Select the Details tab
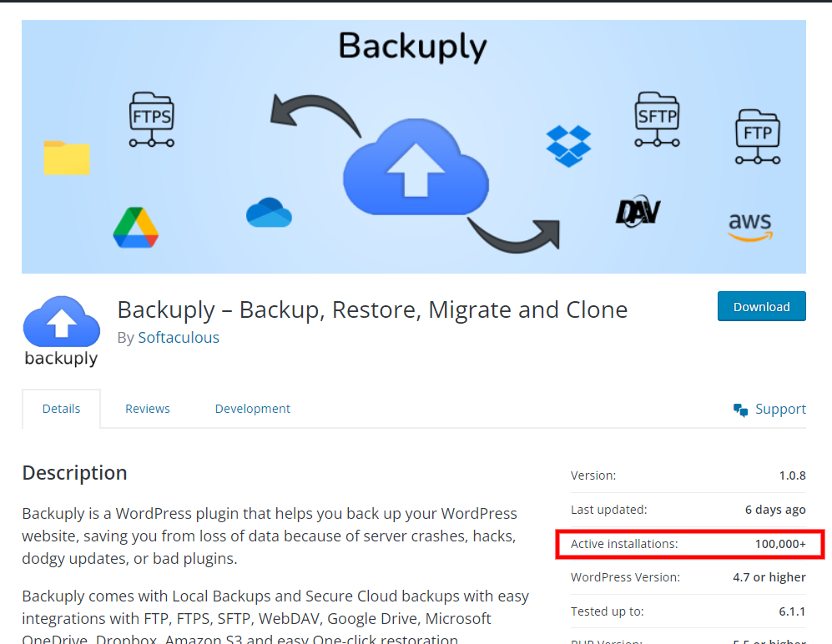This screenshot has height=644, width=832. point(61,409)
